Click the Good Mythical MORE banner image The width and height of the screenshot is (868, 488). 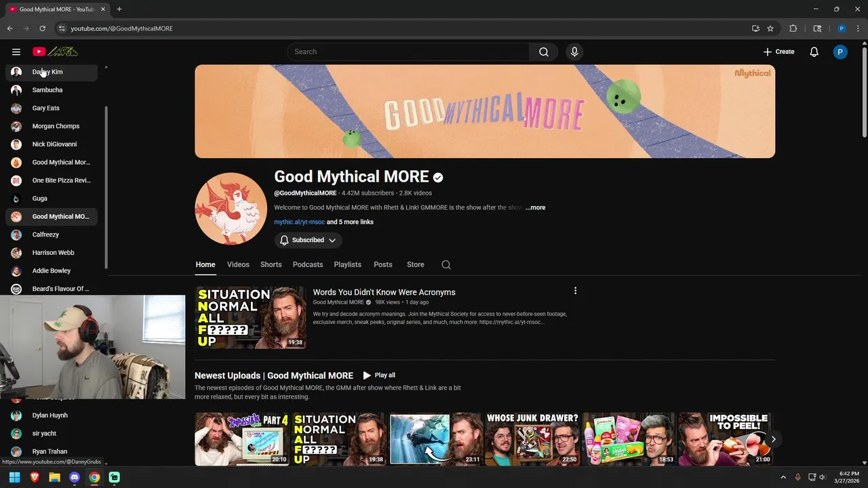(485, 111)
